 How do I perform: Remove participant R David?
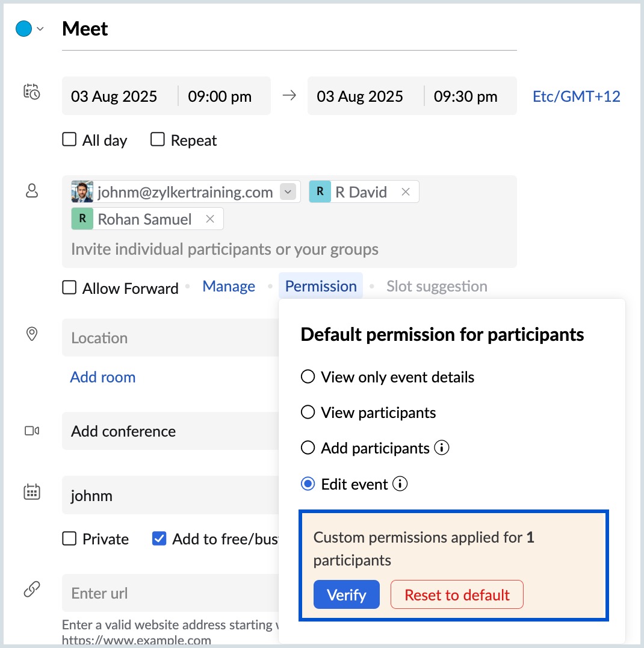pyautogui.click(x=406, y=192)
